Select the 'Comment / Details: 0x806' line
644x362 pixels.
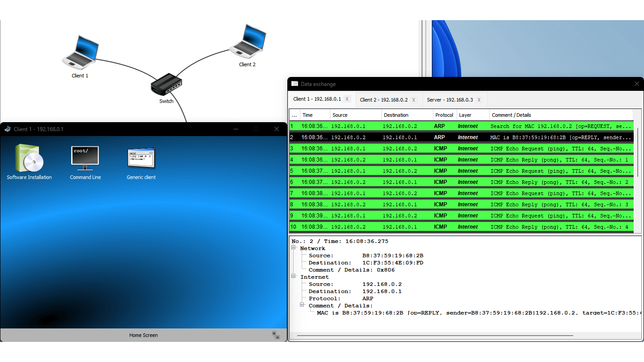(x=351, y=270)
